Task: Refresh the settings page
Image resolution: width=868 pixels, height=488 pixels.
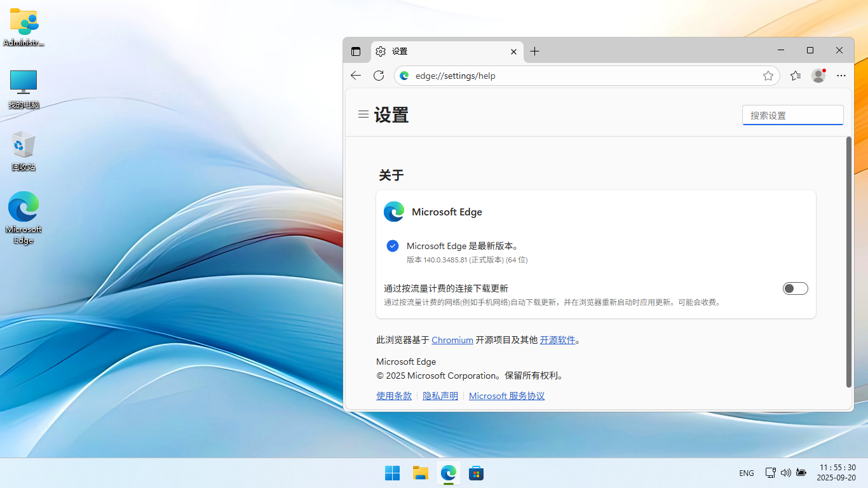Action: tap(379, 76)
